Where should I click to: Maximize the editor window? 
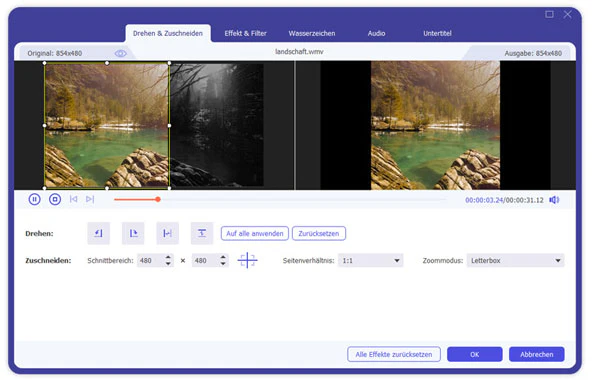click(549, 15)
